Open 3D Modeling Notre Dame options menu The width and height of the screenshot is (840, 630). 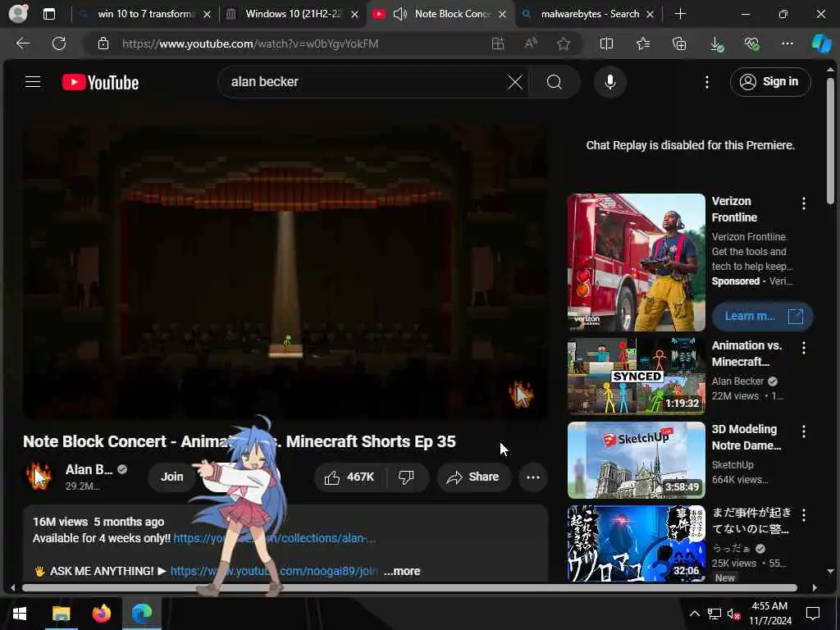coord(804,431)
